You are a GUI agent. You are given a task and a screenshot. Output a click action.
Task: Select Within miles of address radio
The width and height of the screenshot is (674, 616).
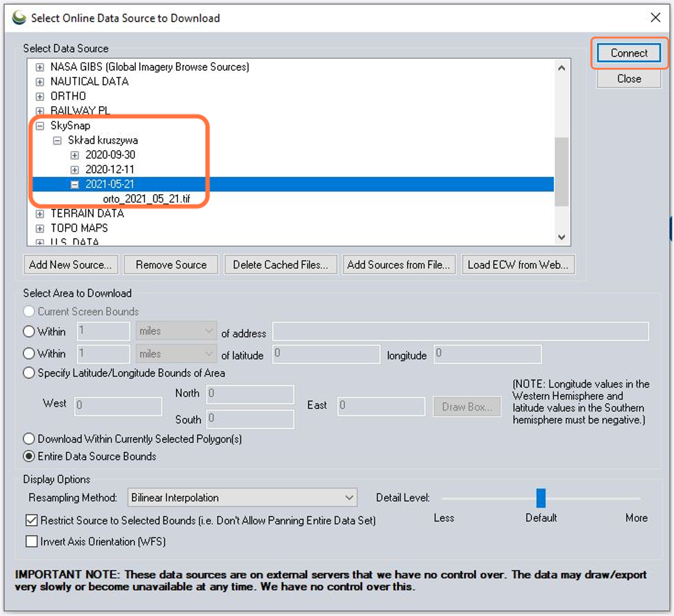click(29, 331)
